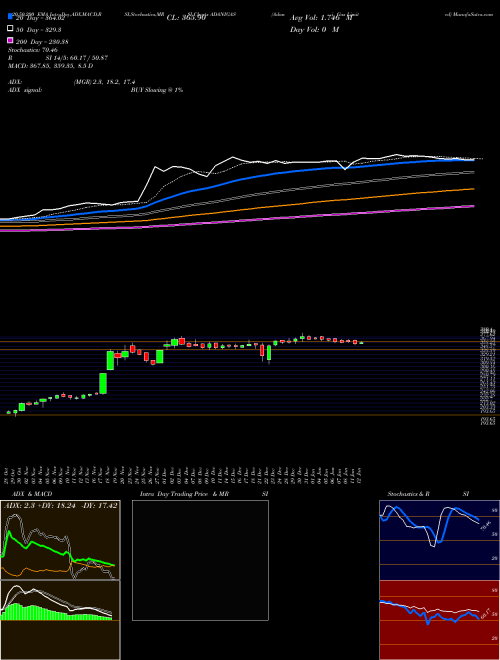The image size is (500, 660).
Task: Click the '50 Day = 329.3' legend text
Action: coord(39,30)
